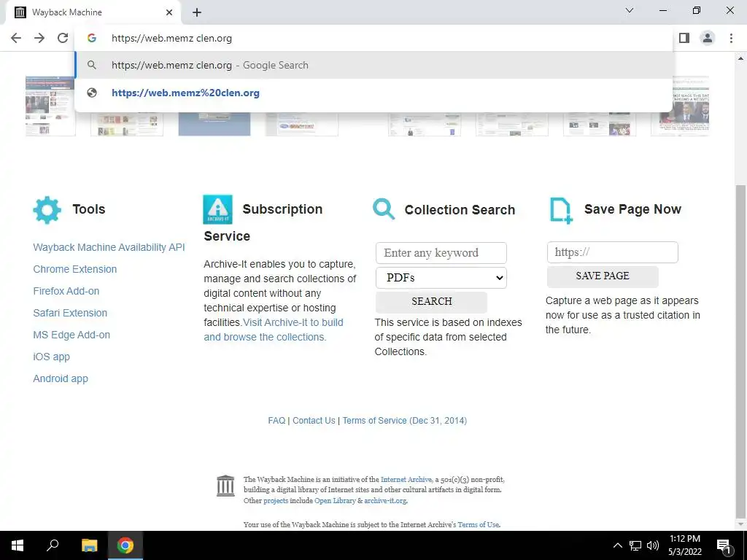This screenshot has width=747, height=560.
Task: Click the Archive-It subscription icon
Action: 217,209
